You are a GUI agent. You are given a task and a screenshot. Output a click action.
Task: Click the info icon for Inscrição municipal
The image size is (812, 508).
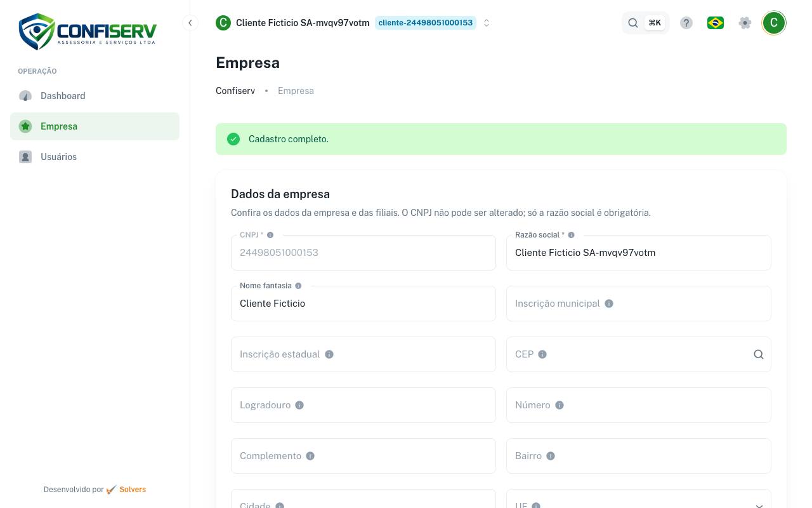click(609, 304)
